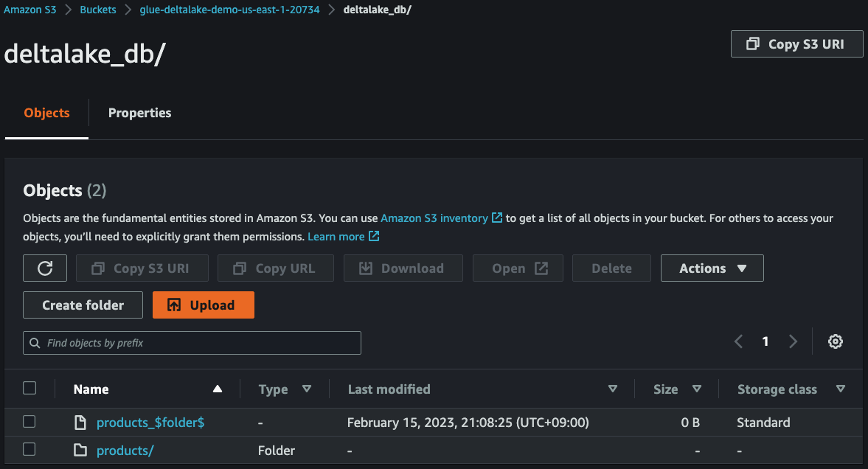
Task: Focus the Find objects by prefix field
Action: coord(192,343)
